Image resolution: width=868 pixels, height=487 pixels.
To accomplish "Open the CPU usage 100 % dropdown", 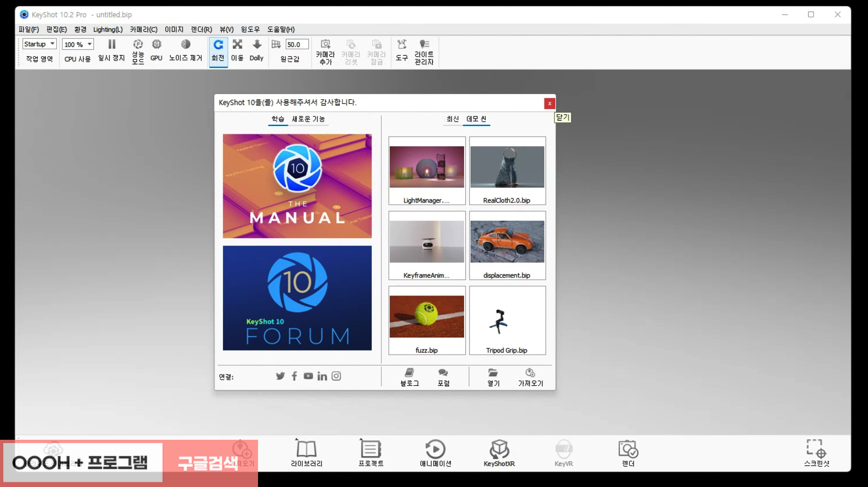I will [78, 45].
